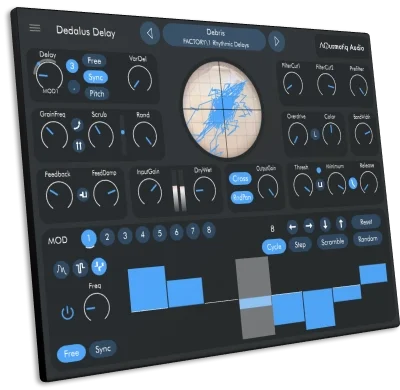The width and height of the screenshot is (400, 390).
Task: Shift sequence left with left arrow
Action: click(292, 227)
